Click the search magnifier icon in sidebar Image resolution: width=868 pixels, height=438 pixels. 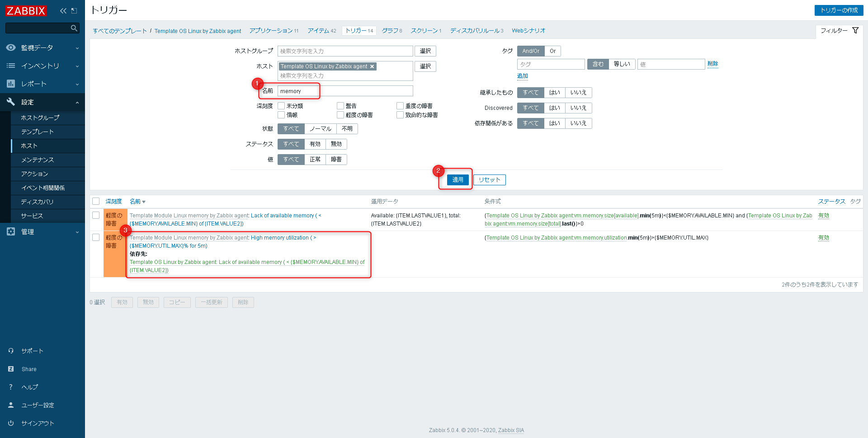[x=74, y=28]
